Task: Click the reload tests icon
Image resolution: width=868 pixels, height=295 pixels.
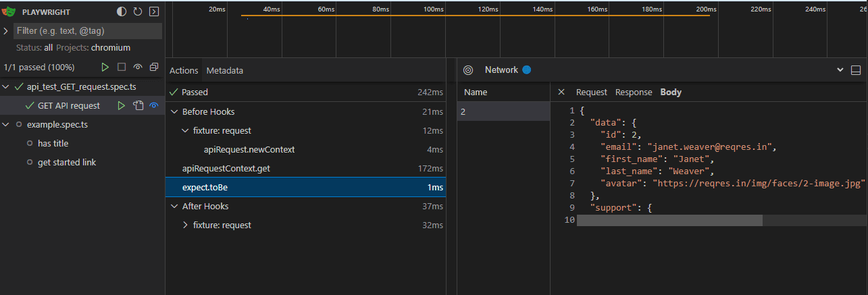Action: coord(138,11)
